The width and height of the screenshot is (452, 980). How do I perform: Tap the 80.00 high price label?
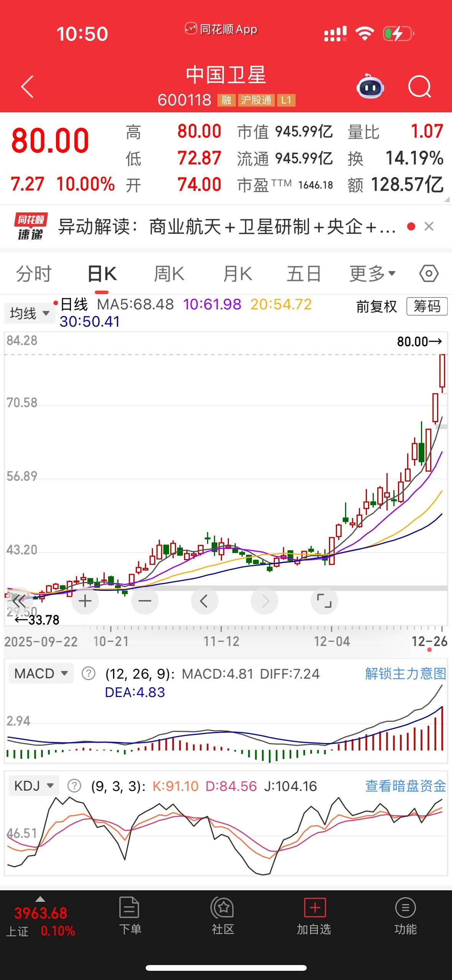point(419,341)
